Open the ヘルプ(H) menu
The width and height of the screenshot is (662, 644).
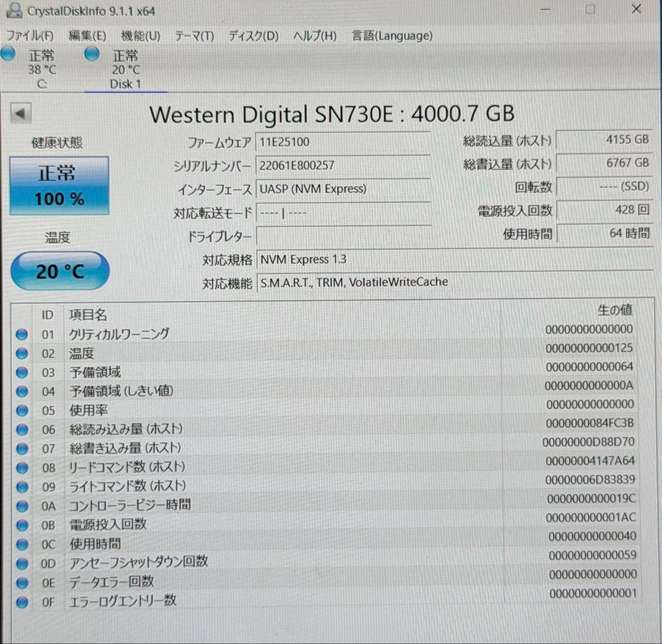pyautogui.click(x=315, y=36)
